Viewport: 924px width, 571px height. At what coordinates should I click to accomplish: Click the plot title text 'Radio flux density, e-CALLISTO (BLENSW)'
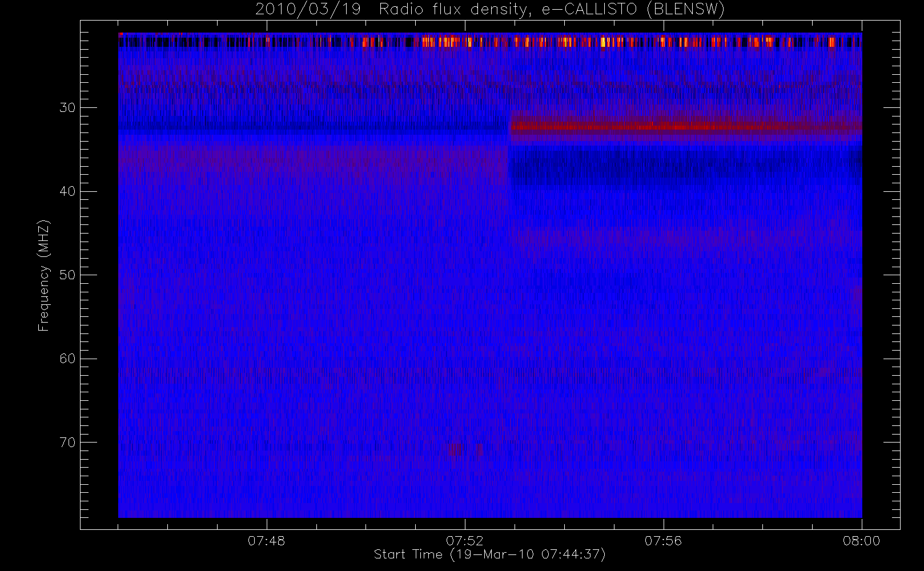[552, 10]
